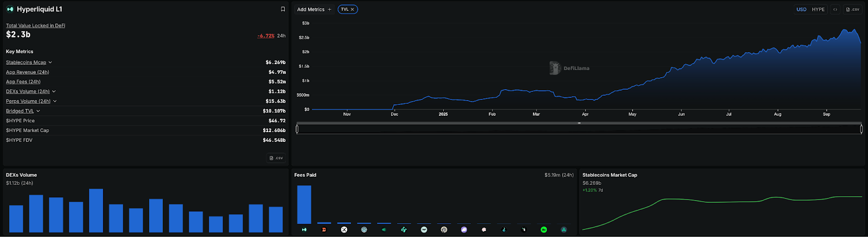Image resolution: width=868 pixels, height=237 pixels.
Task: Expand the Bridged TVL row
Action: point(38,111)
